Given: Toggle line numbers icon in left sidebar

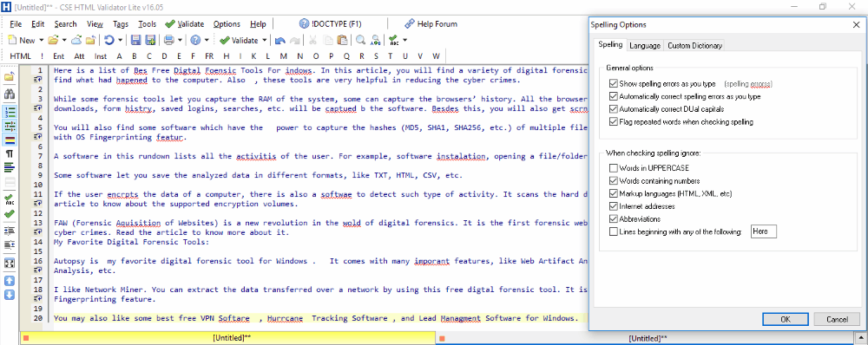Looking at the screenshot, I should [x=10, y=112].
